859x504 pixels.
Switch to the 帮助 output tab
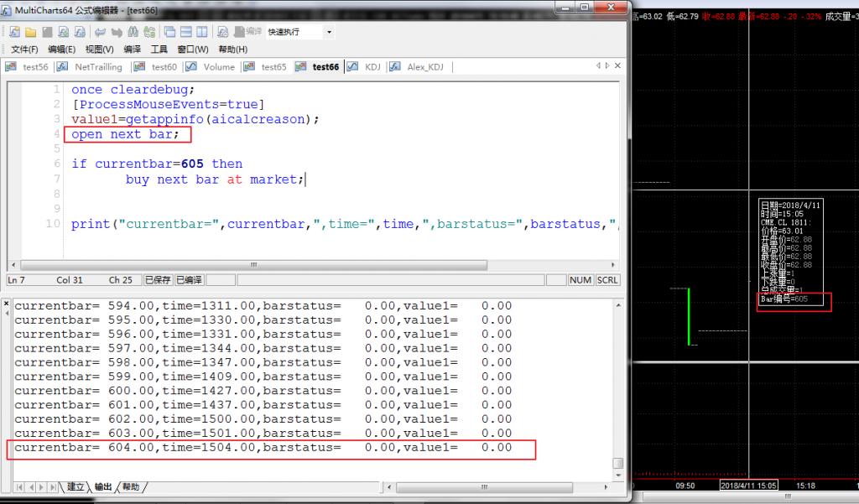pos(130,487)
